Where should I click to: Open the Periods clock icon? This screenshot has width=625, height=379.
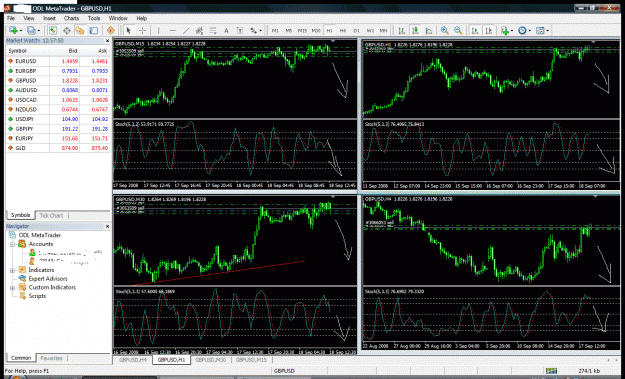(x=522, y=30)
